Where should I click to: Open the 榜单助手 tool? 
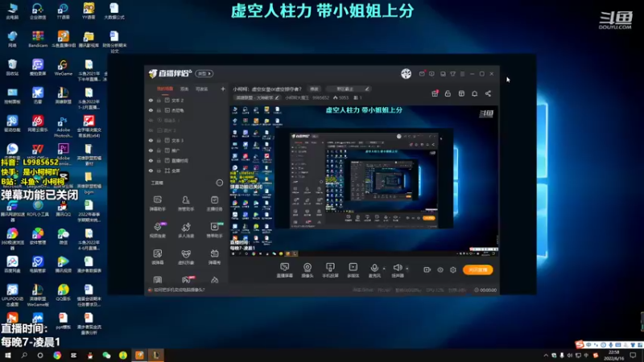[x=214, y=230]
